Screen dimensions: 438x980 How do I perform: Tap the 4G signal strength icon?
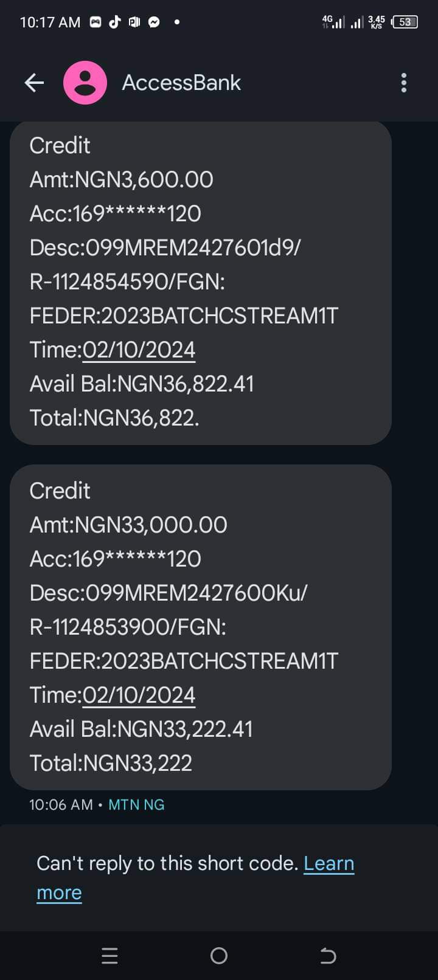pyautogui.click(x=333, y=22)
